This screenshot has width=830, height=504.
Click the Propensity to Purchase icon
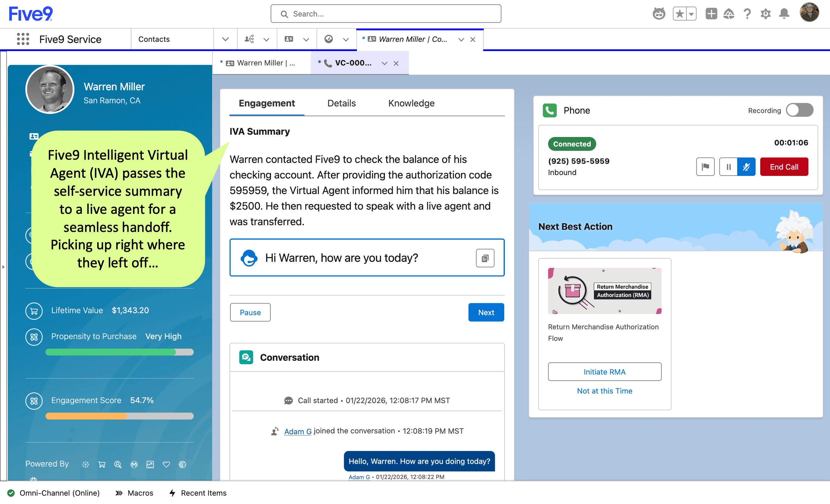tap(34, 337)
